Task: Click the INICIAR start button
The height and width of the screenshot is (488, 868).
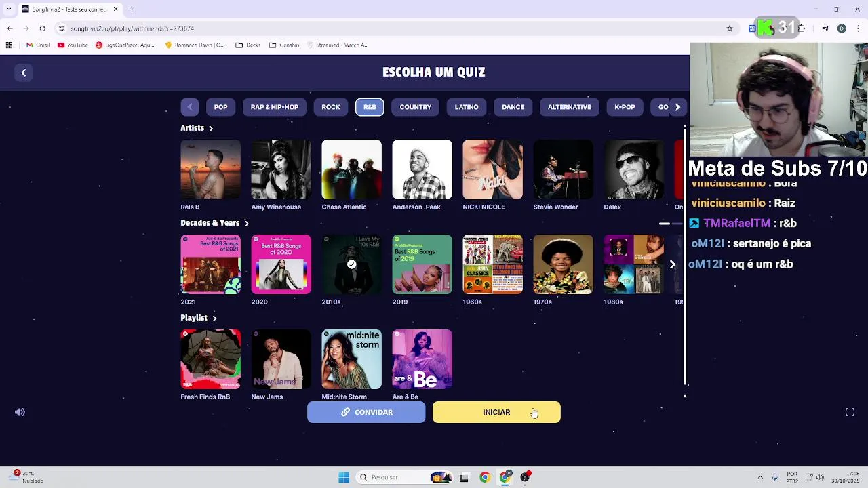Action: [496, 412]
